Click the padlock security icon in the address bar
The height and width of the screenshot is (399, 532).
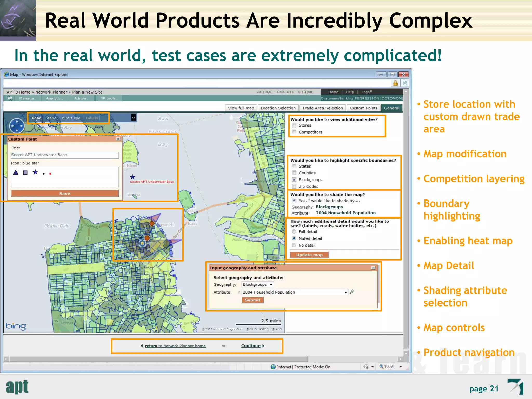pyautogui.click(x=395, y=83)
